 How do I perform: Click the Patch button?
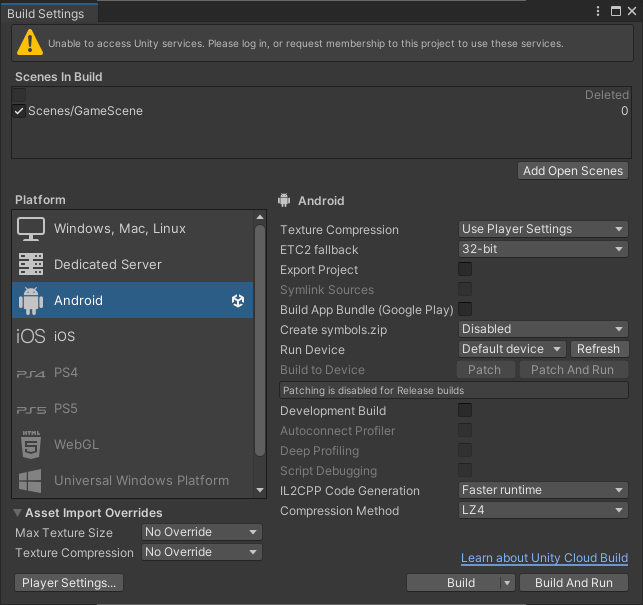click(x=486, y=370)
